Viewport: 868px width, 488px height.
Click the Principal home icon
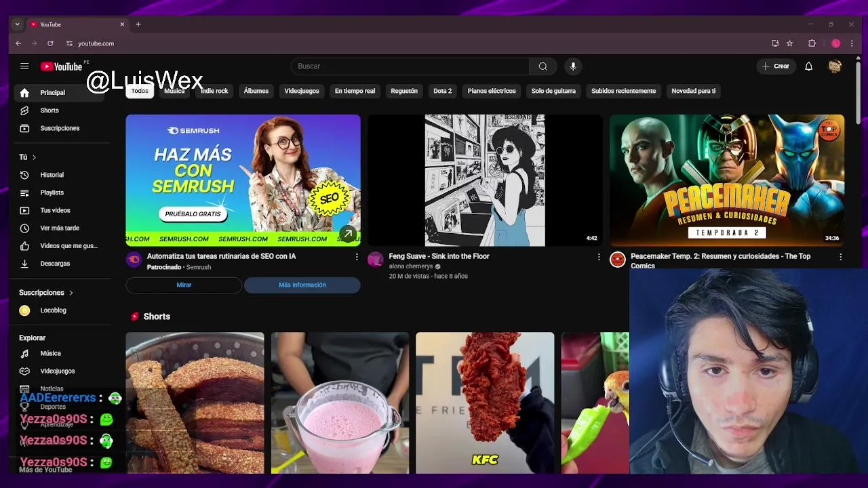pyautogui.click(x=24, y=93)
